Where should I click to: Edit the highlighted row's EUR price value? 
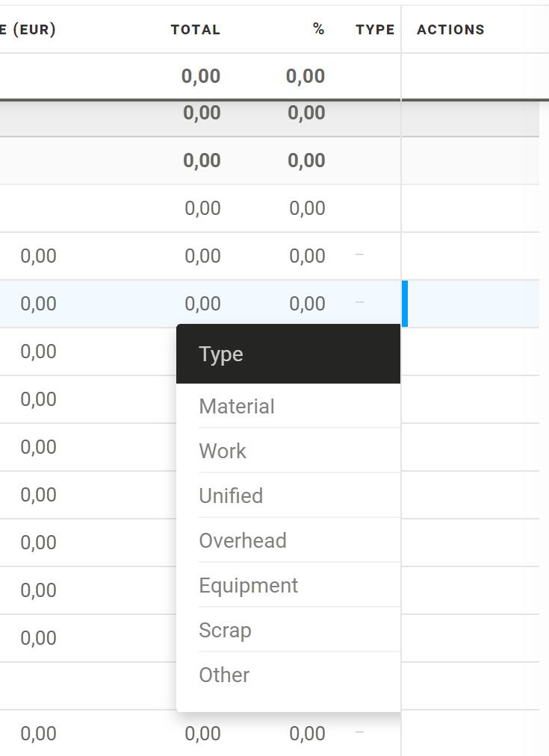[38, 304]
